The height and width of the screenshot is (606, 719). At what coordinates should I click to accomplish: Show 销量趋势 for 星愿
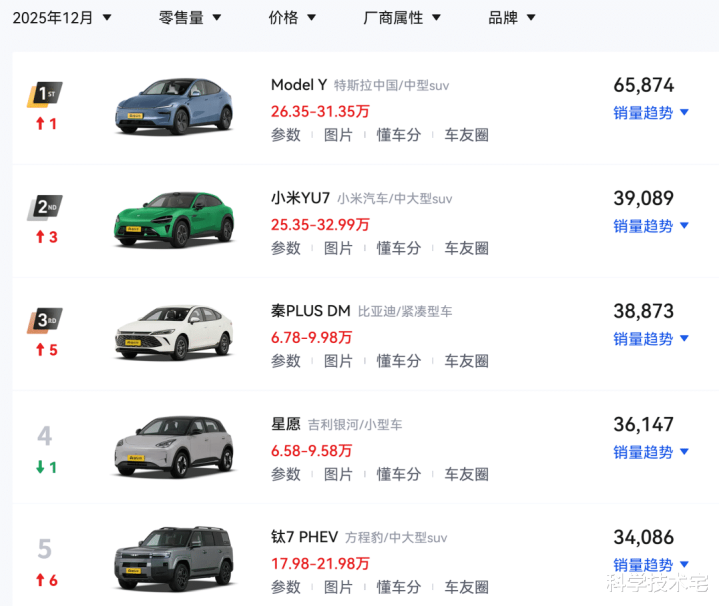pyautogui.click(x=651, y=452)
